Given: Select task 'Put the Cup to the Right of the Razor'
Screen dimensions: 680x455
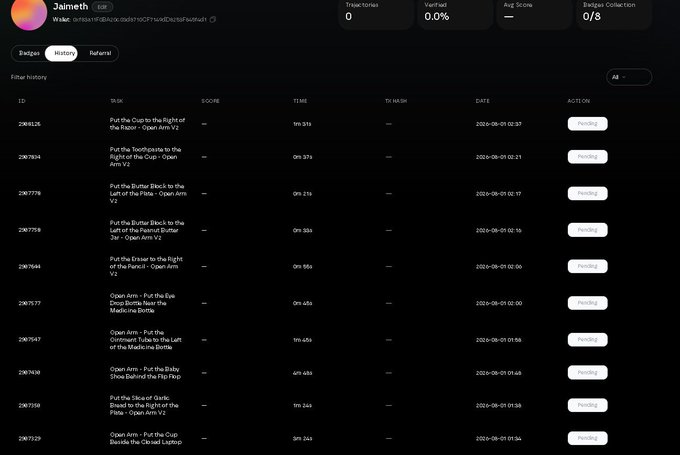Looking at the screenshot, I should pos(147,124).
